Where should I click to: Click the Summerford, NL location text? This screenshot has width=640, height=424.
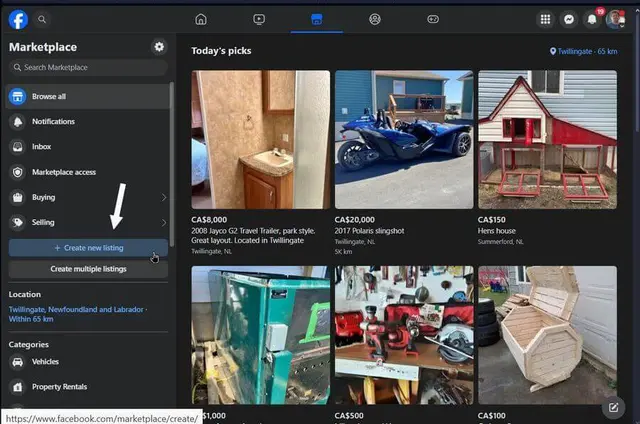point(500,242)
